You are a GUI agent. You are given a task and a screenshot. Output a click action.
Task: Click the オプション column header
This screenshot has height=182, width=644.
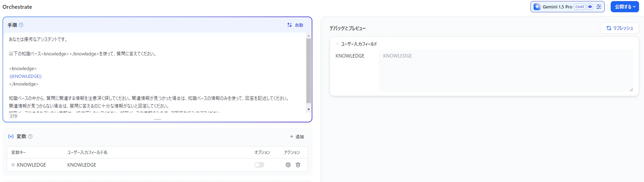(262, 153)
